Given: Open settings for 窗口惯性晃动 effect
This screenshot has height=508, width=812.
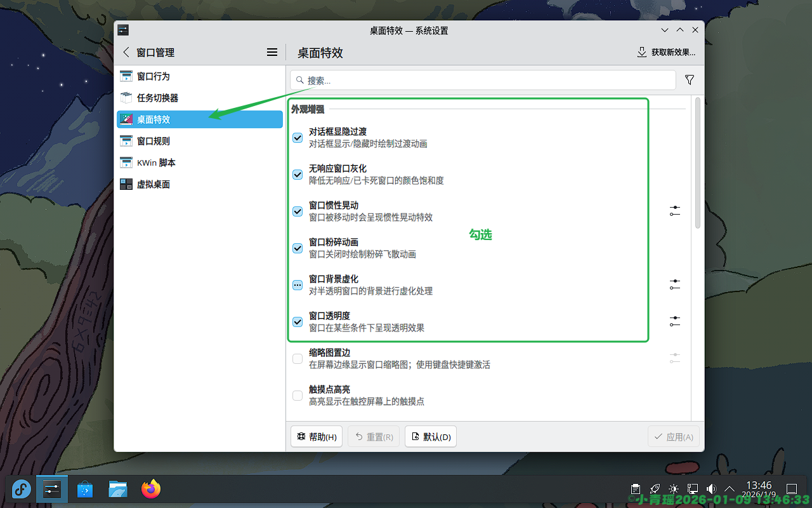Looking at the screenshot, I should pyautogui.click(x=674, y=211).
